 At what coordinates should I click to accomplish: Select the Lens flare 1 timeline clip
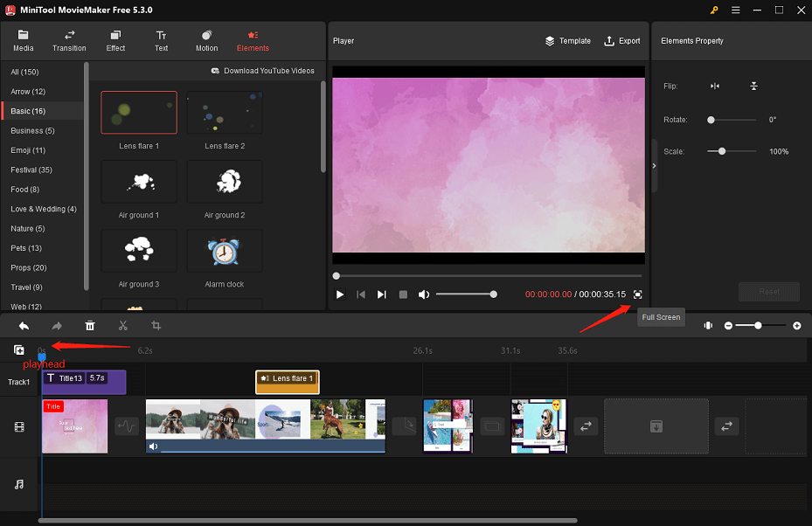[x=288, y=382]
